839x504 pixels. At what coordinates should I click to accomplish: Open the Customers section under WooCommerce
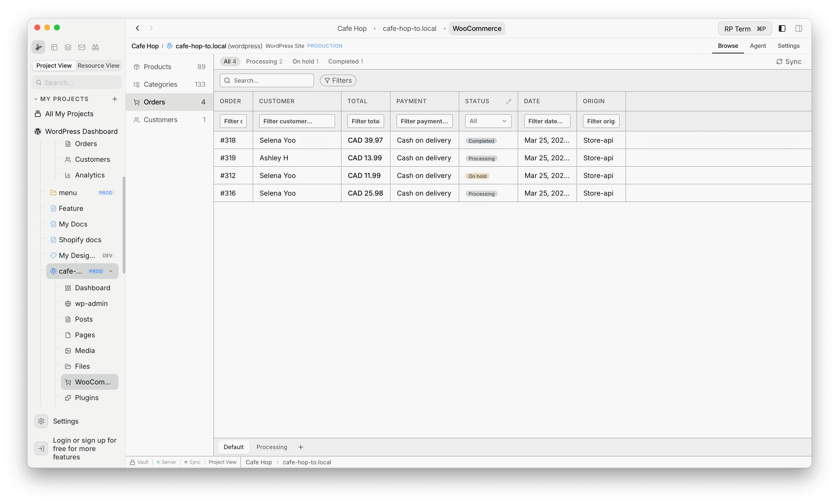[x=160, y=120]
